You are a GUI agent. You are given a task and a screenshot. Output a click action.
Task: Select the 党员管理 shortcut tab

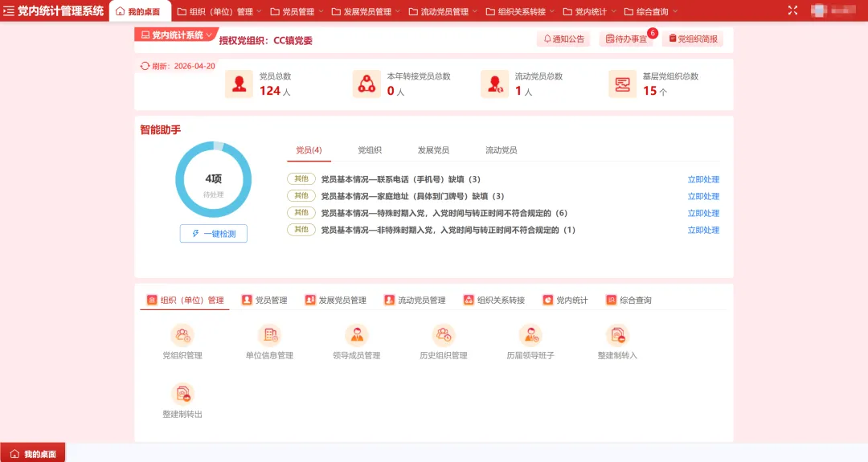tap(264, 300)
